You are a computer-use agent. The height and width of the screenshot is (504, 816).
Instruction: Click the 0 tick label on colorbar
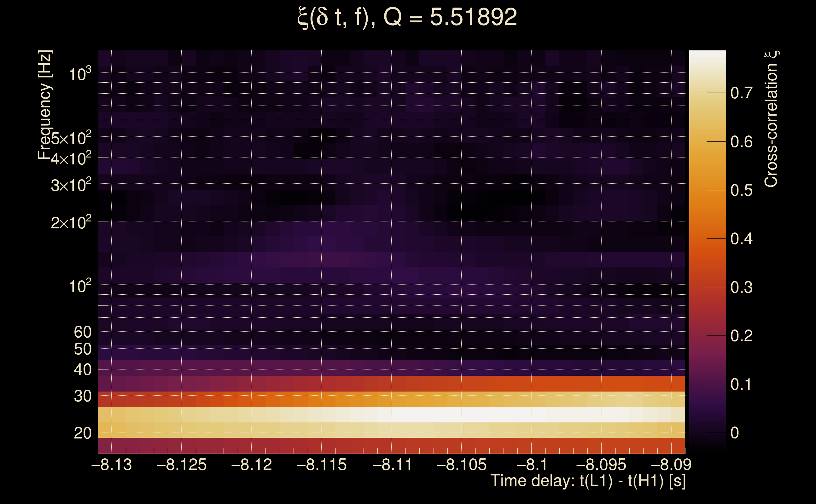point(734,433)
